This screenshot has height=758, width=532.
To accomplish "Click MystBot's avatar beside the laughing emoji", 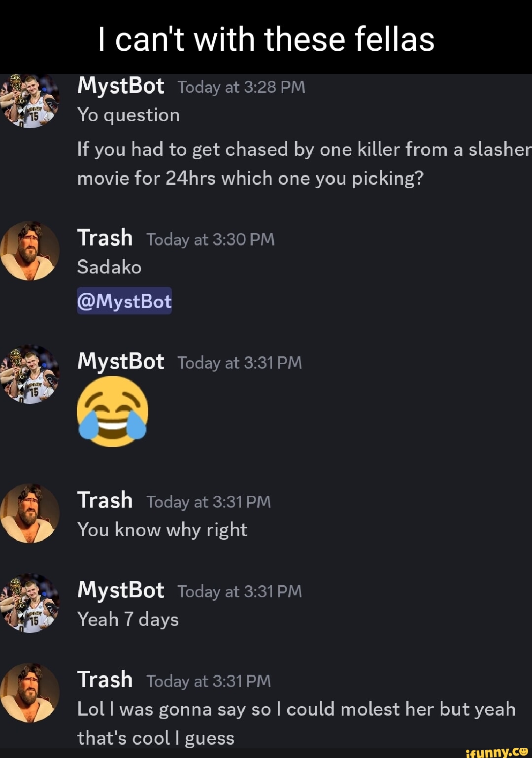I will click(x=31, y=375).
